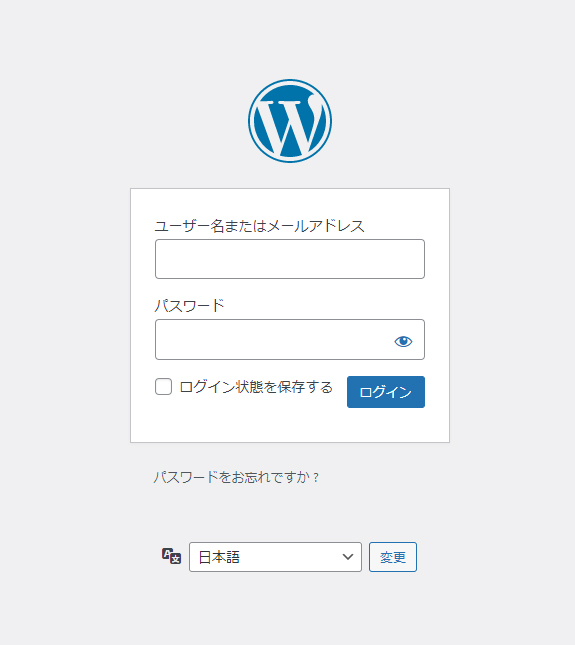Toggle password visibility in password field

(x=403, y=341)
